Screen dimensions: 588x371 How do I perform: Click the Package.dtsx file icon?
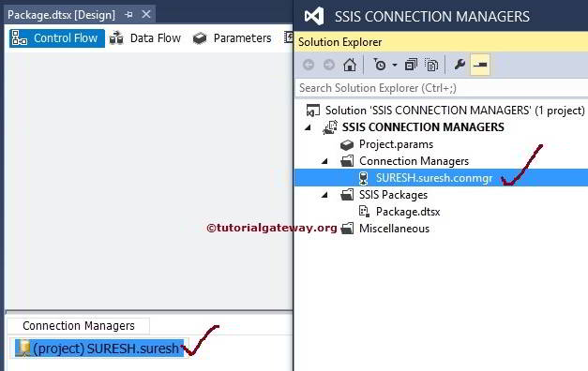click(364, 212)
